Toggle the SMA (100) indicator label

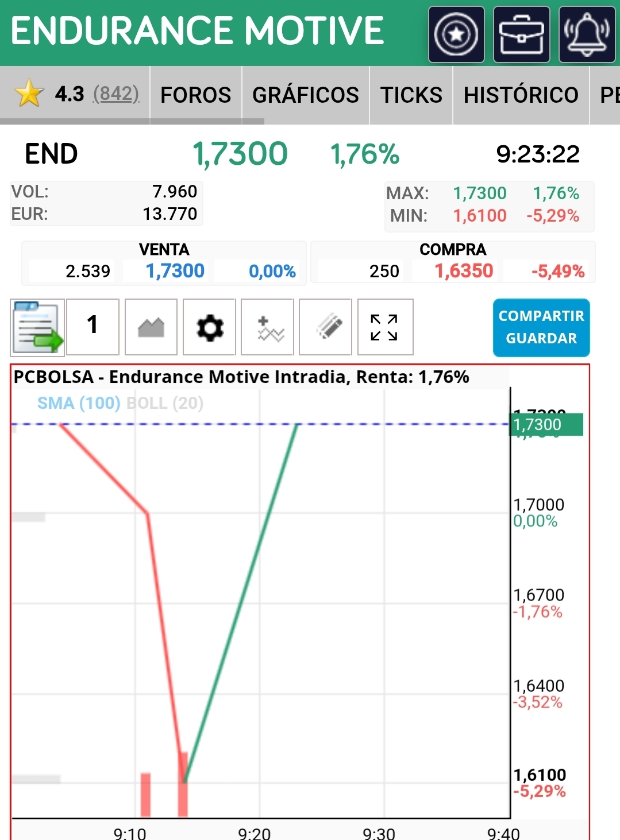[x=79, y=403]
